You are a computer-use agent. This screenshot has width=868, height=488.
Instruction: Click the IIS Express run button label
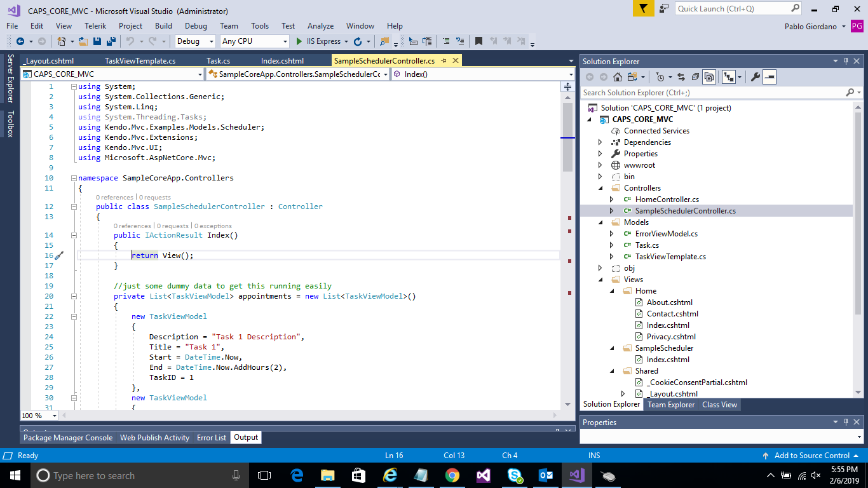pos(323,41)
